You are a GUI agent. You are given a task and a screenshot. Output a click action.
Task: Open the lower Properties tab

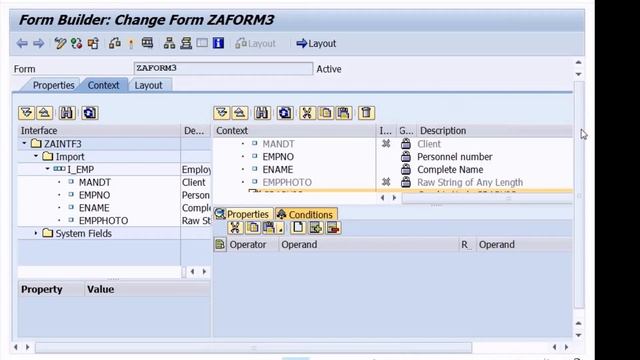[242, 214]
